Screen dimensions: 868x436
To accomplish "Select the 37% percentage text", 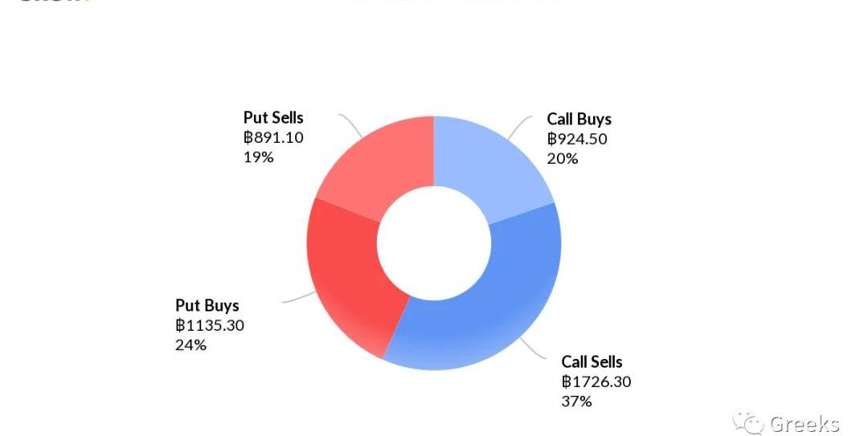I will point(576,401).
